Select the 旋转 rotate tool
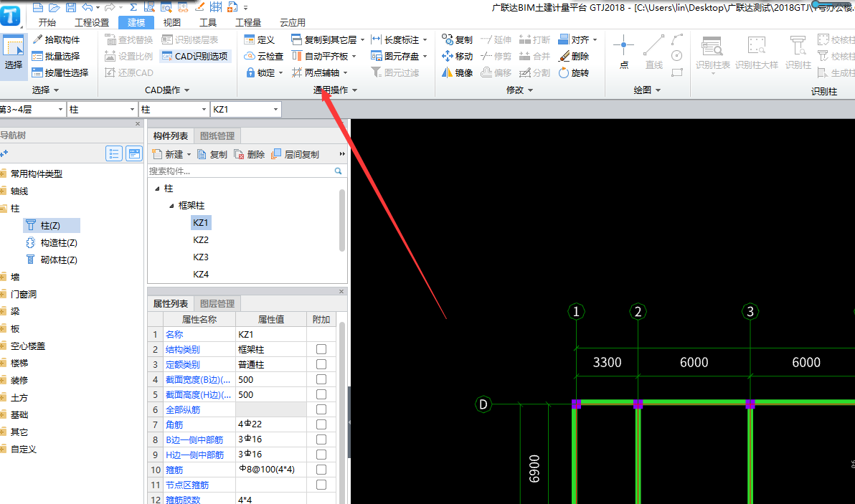This screenshot has width=855, height=504. click(x=574, y=72)
